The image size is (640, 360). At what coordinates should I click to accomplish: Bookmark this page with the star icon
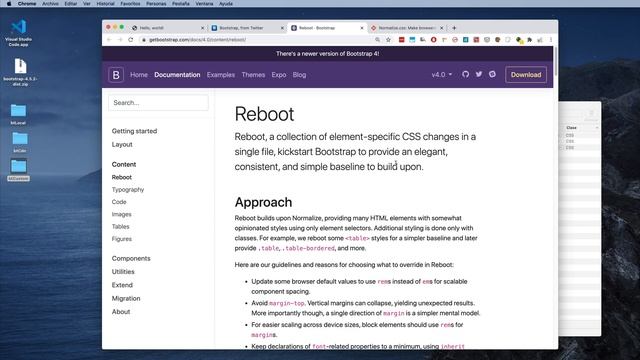(388, 40)
